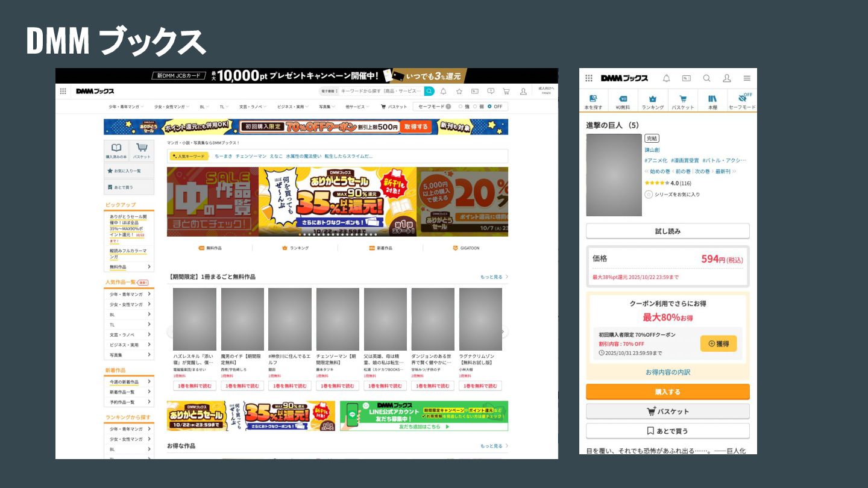Open the speech bubble icon in the desktop header
Image resolution: width=868 pixels, height=488 pixels.
click(x=491, y=91)
